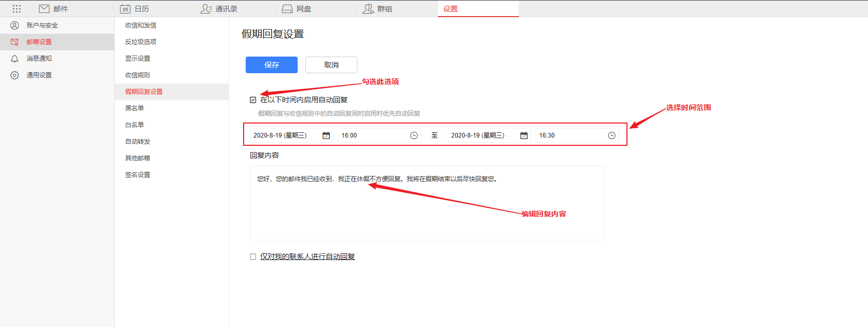868x327 pixels.
Task: Open the app grid launcher icon
Action: [17, 9]
